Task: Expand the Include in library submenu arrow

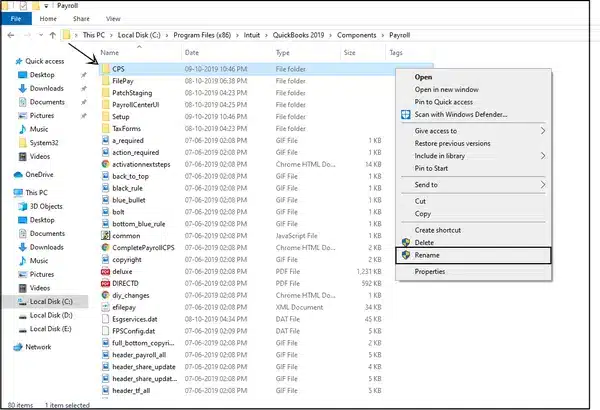Action: (x=543, y=156)
